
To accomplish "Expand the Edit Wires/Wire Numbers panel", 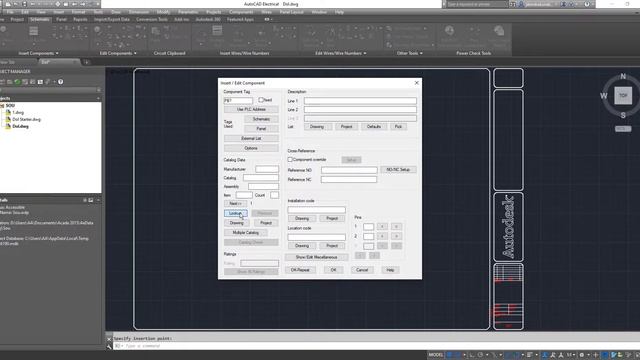I will tap(340, 53).
